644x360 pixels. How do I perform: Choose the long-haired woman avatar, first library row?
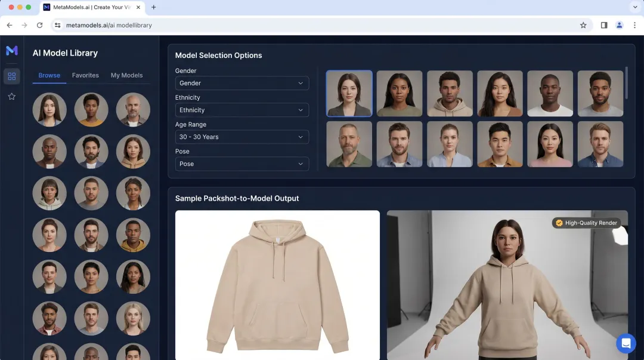(49, 109)
